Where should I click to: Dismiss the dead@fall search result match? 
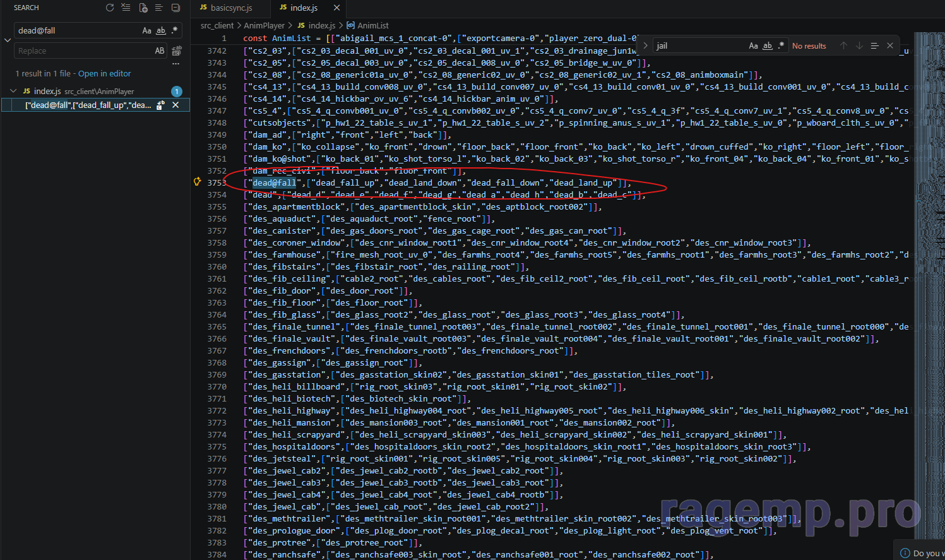[x=176, y=105]
